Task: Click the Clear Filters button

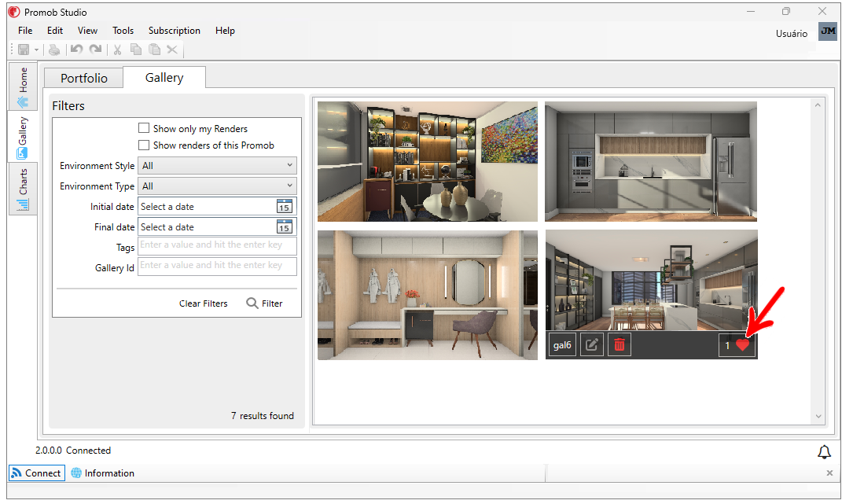Action: point(204,304)
